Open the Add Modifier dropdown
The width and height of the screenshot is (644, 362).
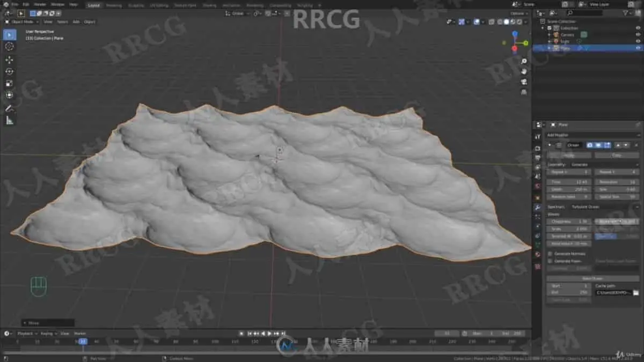(592, 135)
